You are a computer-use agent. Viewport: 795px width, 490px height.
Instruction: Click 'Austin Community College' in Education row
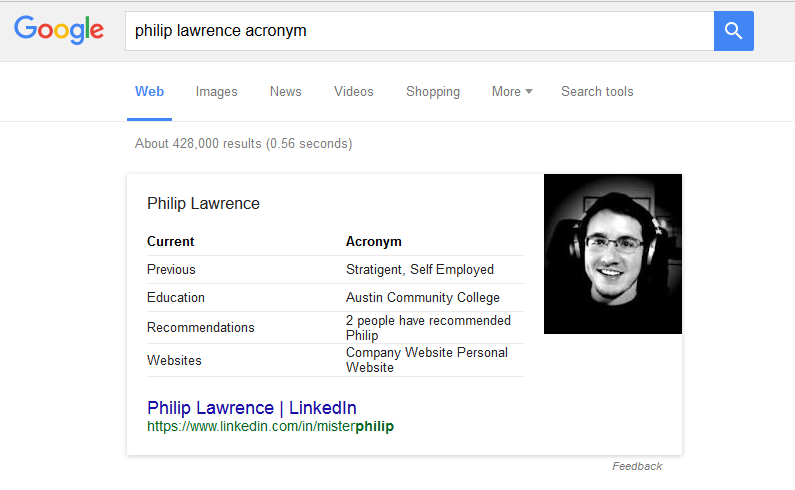[x=422, y=298]
